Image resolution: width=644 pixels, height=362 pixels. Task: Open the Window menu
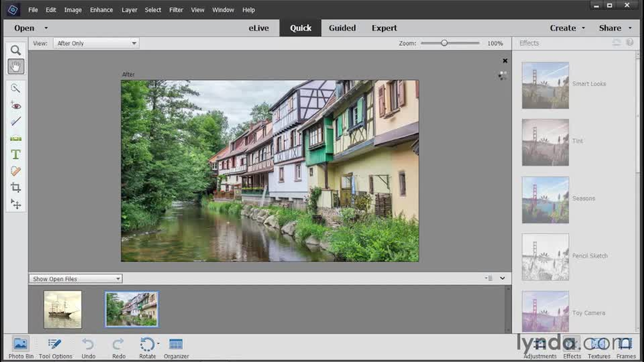pyautogui.click(x=223, y=10)
